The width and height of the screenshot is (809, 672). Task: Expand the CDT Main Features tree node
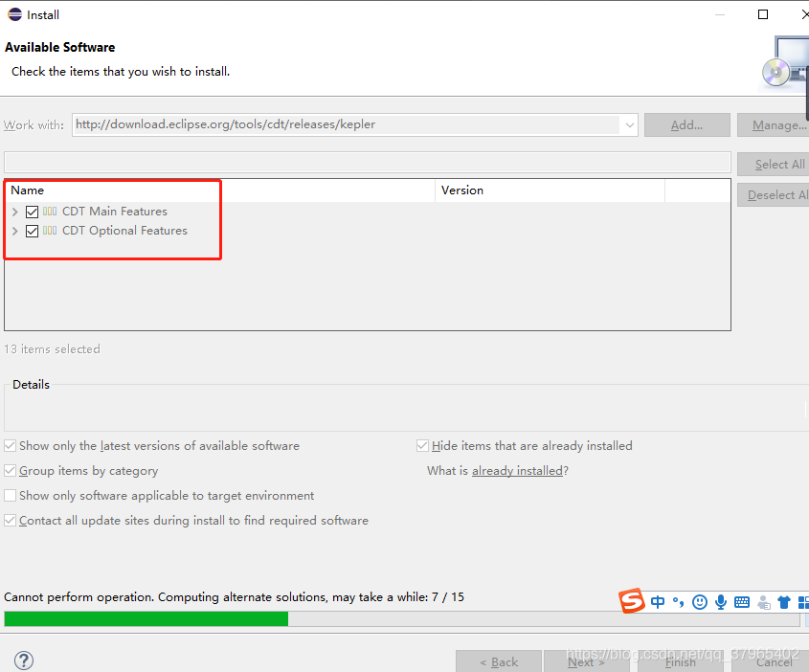(15, 212)
